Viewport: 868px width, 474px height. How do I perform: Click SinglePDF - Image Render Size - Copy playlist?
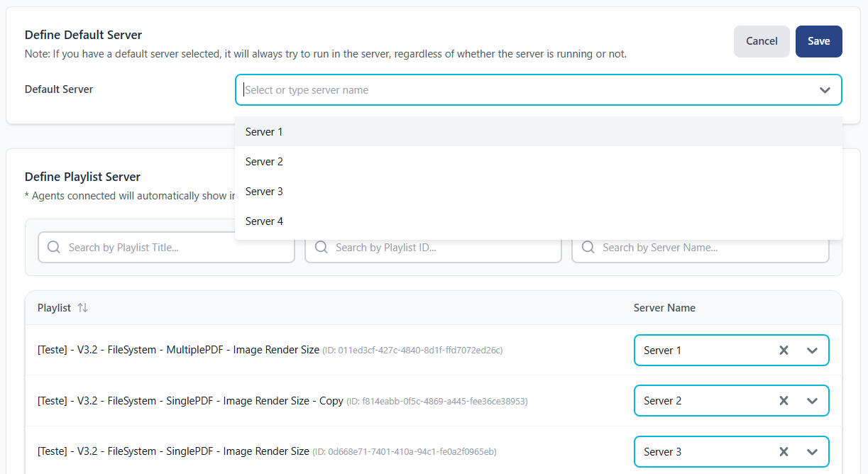[x=190, y=400]
